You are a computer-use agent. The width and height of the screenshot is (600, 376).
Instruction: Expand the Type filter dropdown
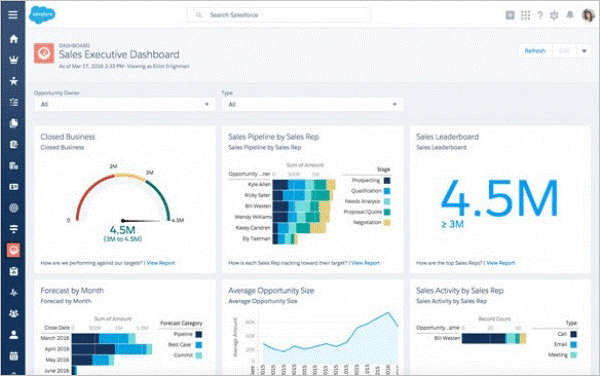coord(312,104)
